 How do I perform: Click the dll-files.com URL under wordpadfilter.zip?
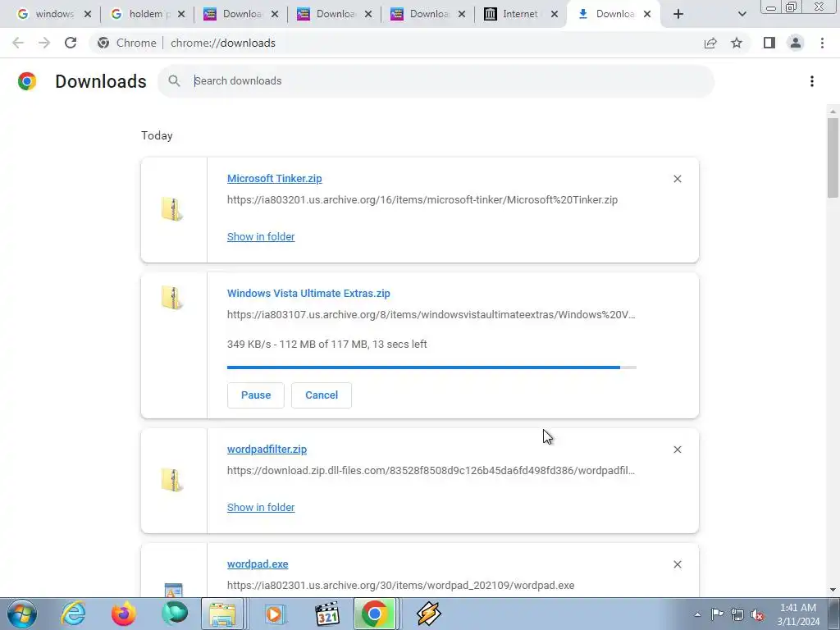[431, 470]
